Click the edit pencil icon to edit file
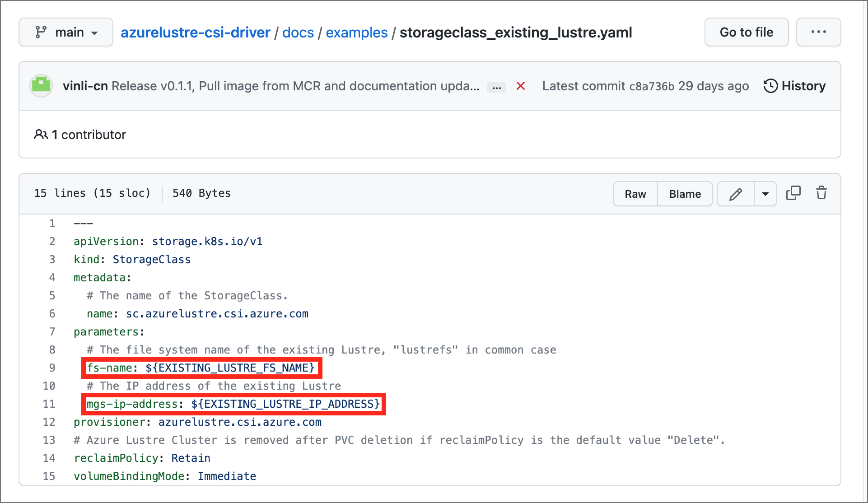 point(735,193)
